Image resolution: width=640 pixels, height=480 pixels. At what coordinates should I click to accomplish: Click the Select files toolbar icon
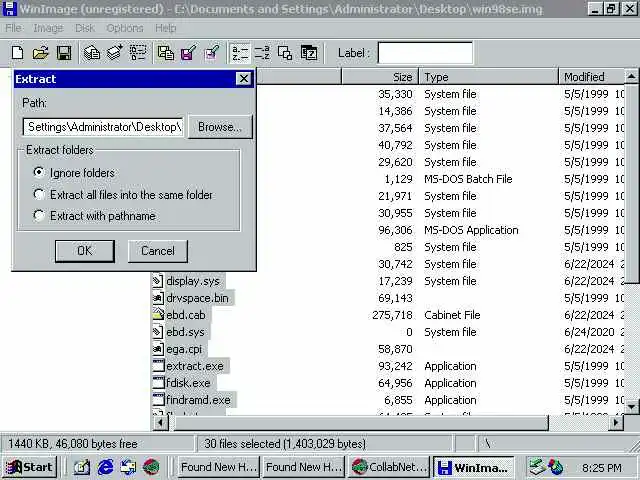(x=138, y=53)
